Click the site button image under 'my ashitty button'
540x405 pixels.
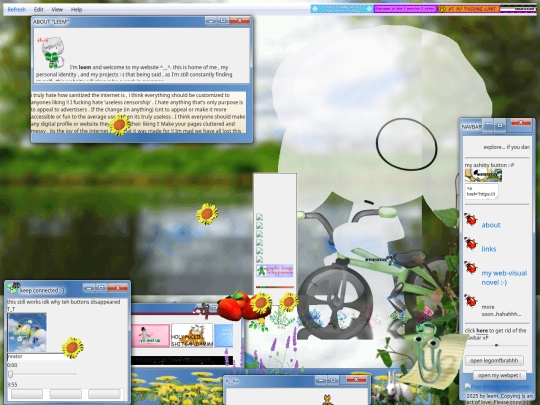tap(483, 175)
